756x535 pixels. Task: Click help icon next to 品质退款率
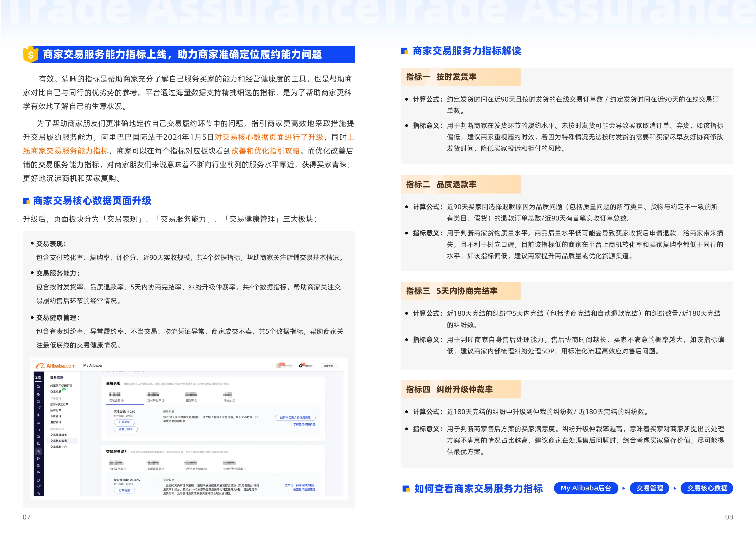point(163,469)
